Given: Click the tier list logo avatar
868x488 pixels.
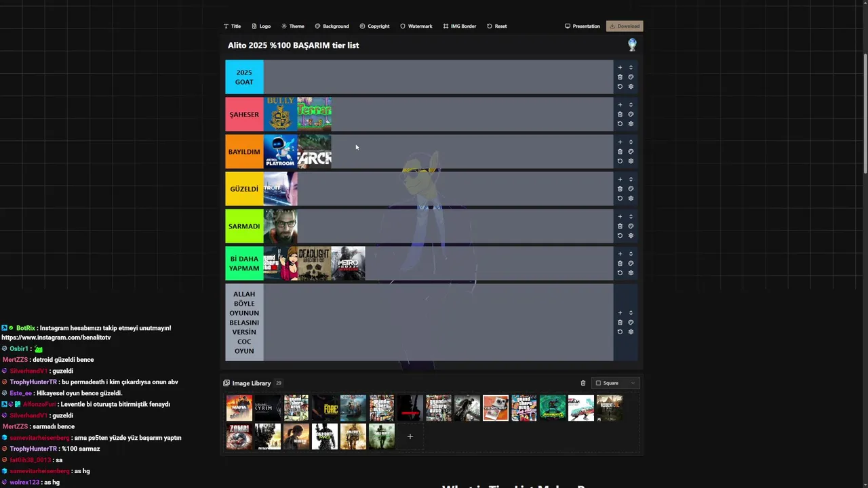Looking at the screenshot, I should click(632, 45).
